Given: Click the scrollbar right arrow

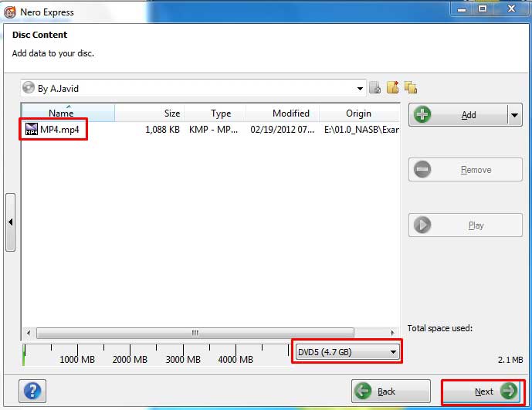Looking at the screenshot, I should pyautogui.click(x=392, y=333).
